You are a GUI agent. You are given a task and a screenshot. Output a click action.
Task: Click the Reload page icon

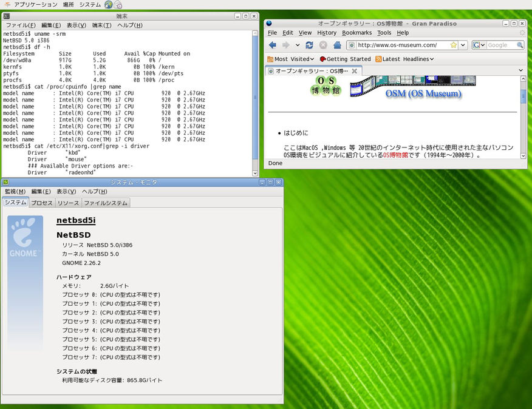[309, 45]
